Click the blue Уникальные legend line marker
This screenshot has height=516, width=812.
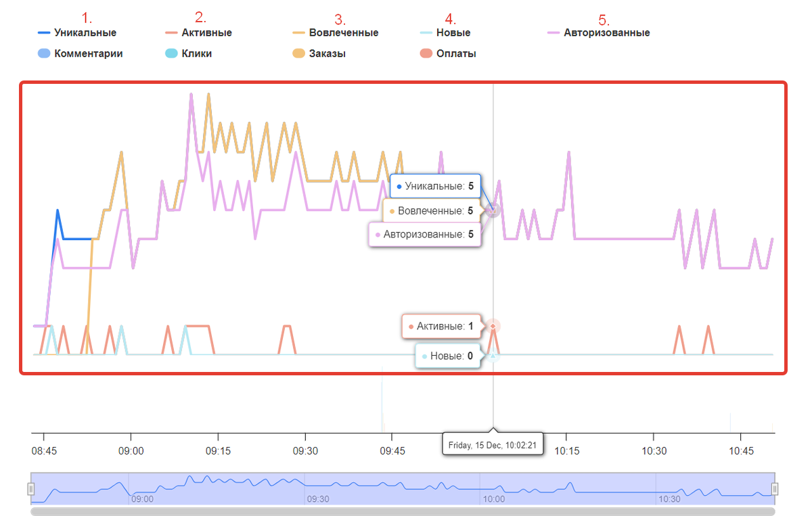pyautogui.click(x=44, y=32)
